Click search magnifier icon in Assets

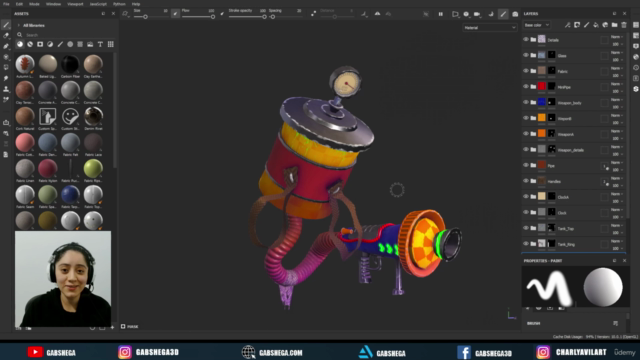point(20,35)
